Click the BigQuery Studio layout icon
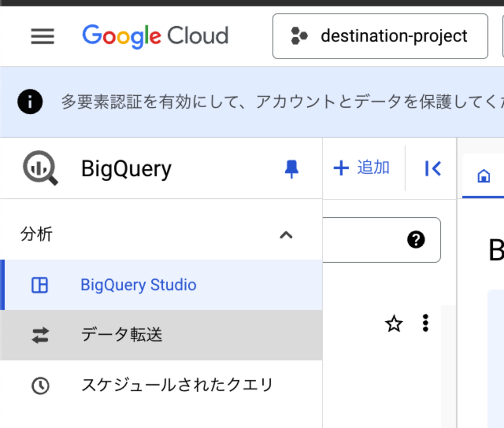This screenshot has height=428, width=504. coord(40,285)
